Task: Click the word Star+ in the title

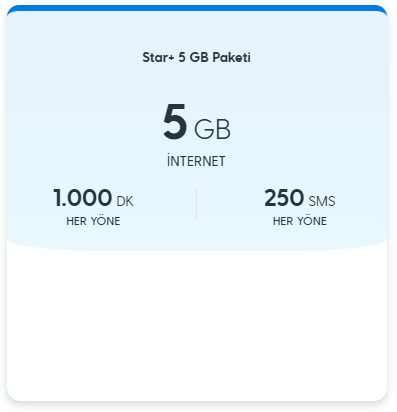Action: click(158, 57)
